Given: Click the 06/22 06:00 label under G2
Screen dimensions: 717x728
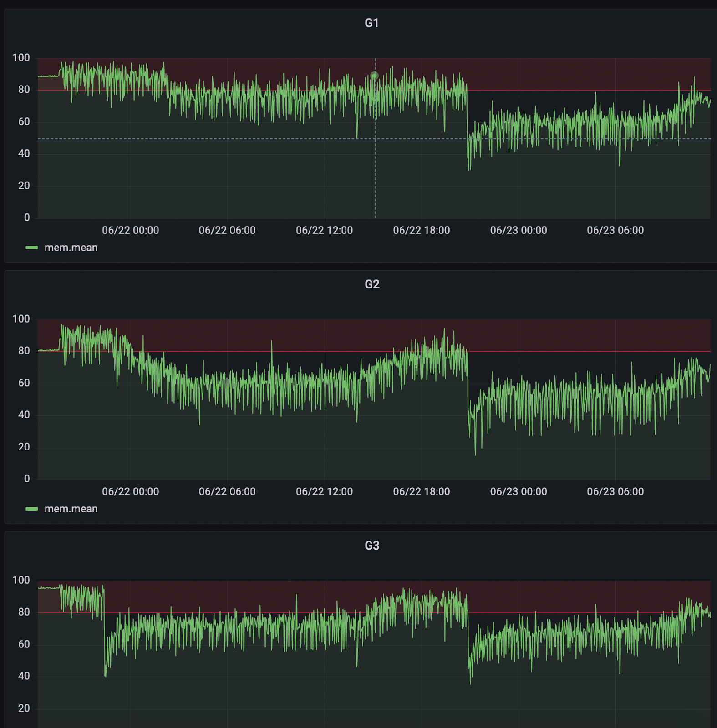Looking at the screenshot, I should [x=227, y=492].
